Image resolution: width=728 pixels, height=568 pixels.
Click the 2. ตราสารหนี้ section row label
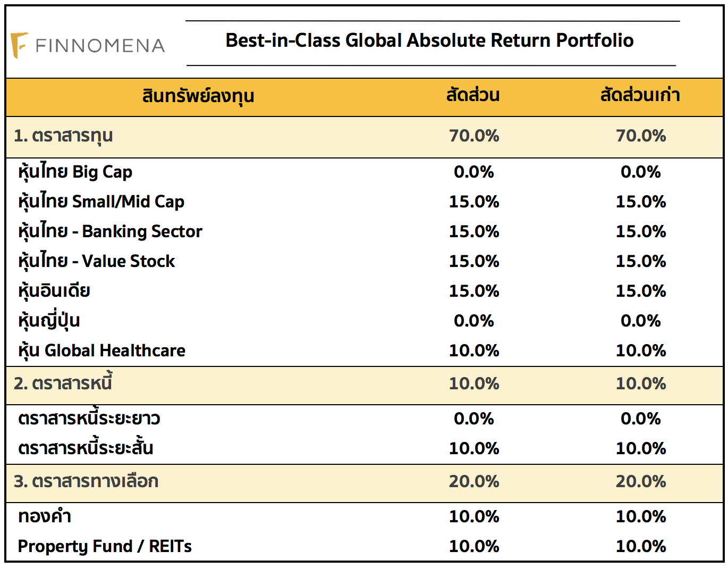[x=63, y=383]
